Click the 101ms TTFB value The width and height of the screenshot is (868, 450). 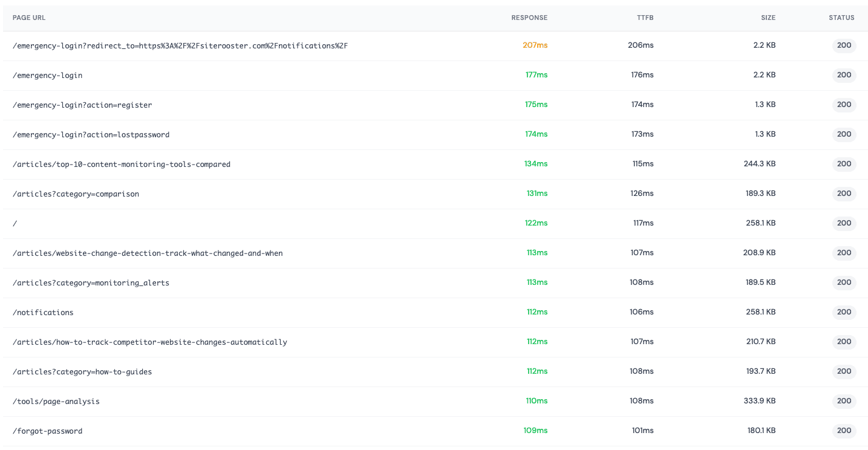point(643,431)
